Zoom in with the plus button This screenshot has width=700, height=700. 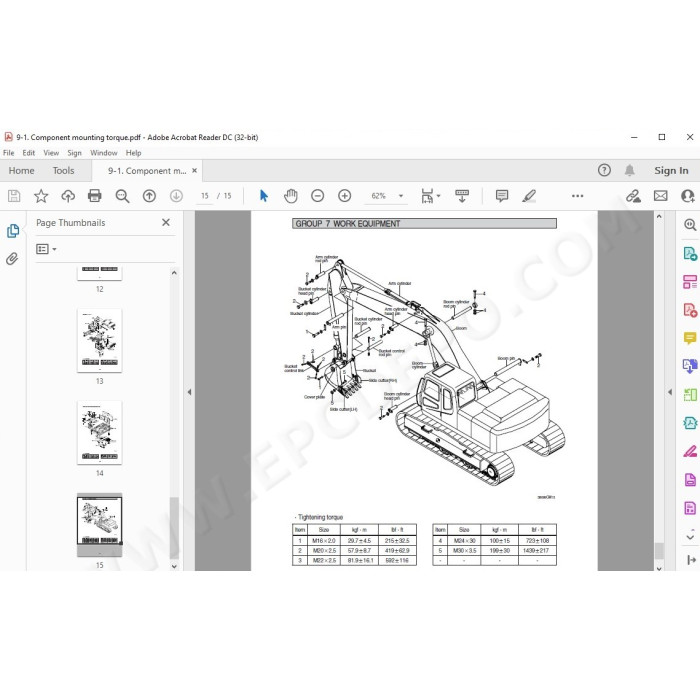(345, 196)
